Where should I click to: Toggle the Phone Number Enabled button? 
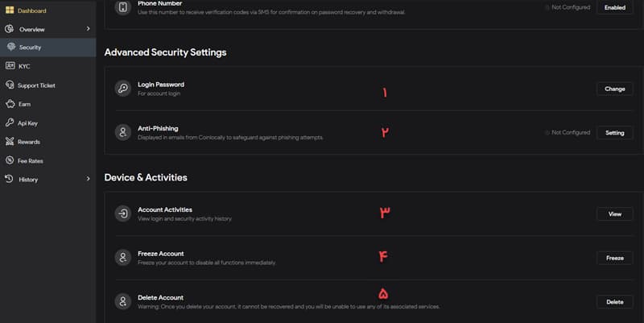click(614, 8)
